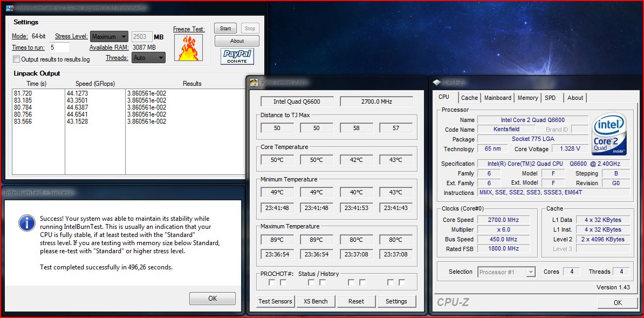Click the blue info icon in Success dialog
This screenshot has width=644, height=318.
27,223
